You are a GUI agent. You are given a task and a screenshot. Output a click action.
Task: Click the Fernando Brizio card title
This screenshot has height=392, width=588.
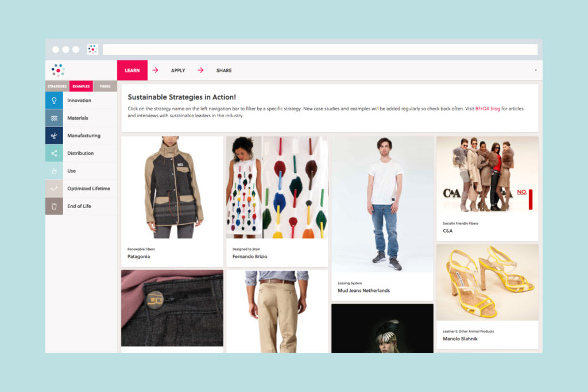[x=250, y=256]
